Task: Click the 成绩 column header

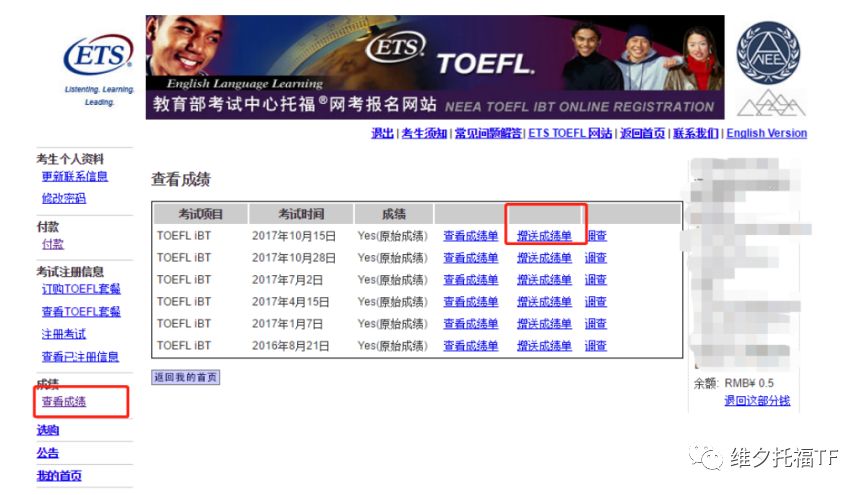Action: (394, 214)
